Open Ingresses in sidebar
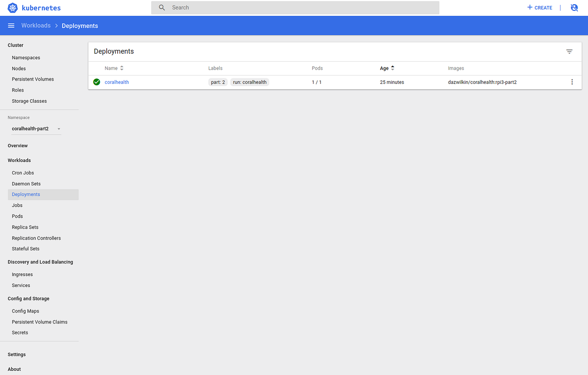 (22, 274)
